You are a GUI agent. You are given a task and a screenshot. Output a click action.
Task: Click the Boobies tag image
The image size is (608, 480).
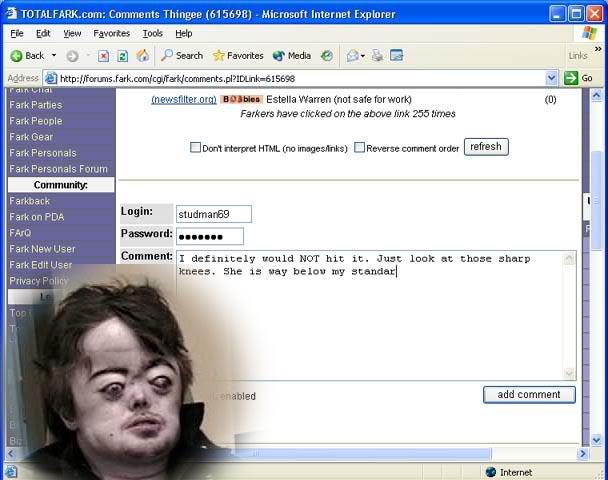(x=242, y=99)
